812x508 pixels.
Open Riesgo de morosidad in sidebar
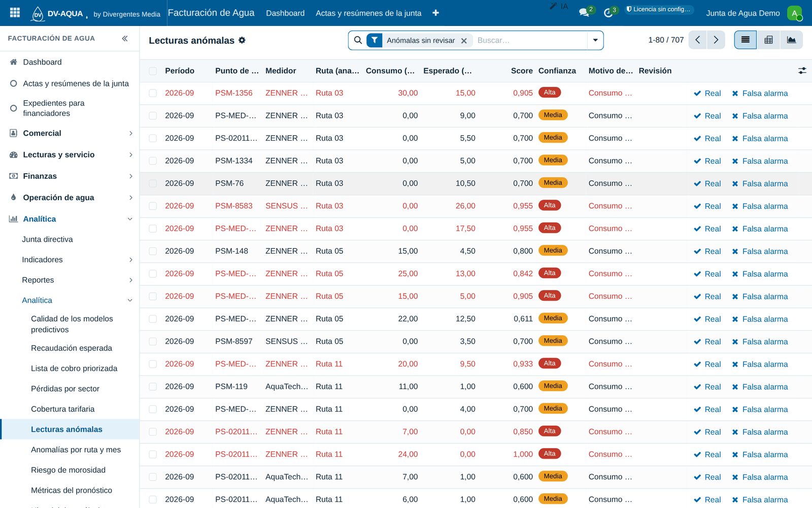click(68, 470)
